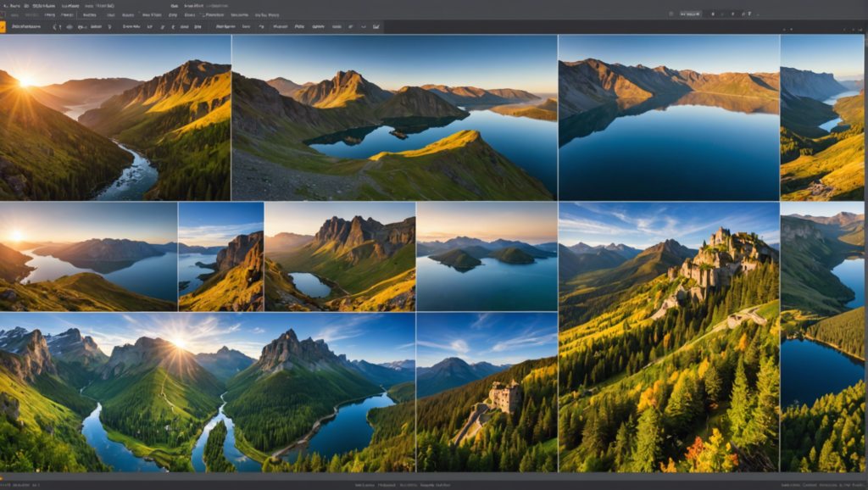Viewport: 868px width, 490px height.
Task: Select the sunrise river valley photo
Action: click(x=115, y=118)
